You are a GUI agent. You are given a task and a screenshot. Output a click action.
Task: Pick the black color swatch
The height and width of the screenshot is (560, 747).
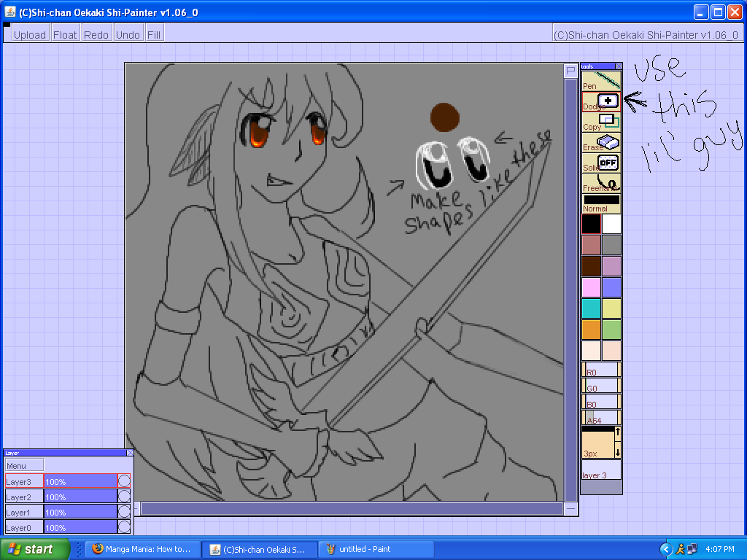[591, 225]
